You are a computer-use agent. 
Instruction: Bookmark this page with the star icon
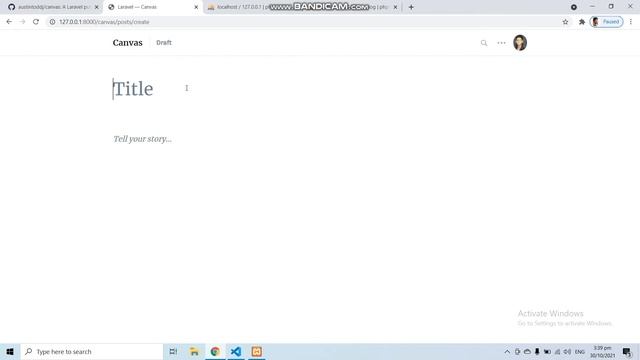[565, 22]
